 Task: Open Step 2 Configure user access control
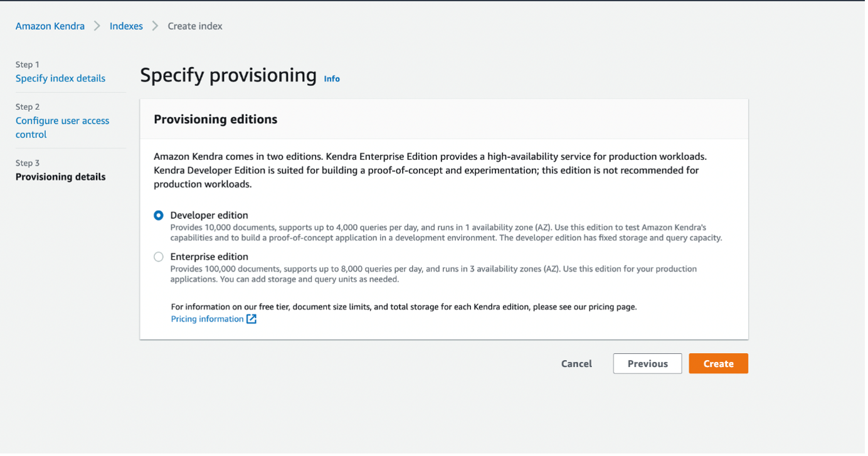[62, 128]
